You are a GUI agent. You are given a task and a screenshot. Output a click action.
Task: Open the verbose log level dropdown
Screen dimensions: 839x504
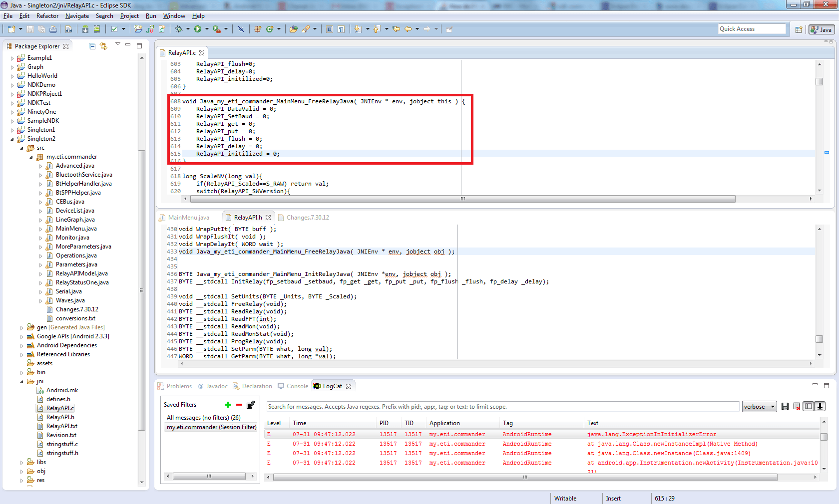(x=759, y=407)
